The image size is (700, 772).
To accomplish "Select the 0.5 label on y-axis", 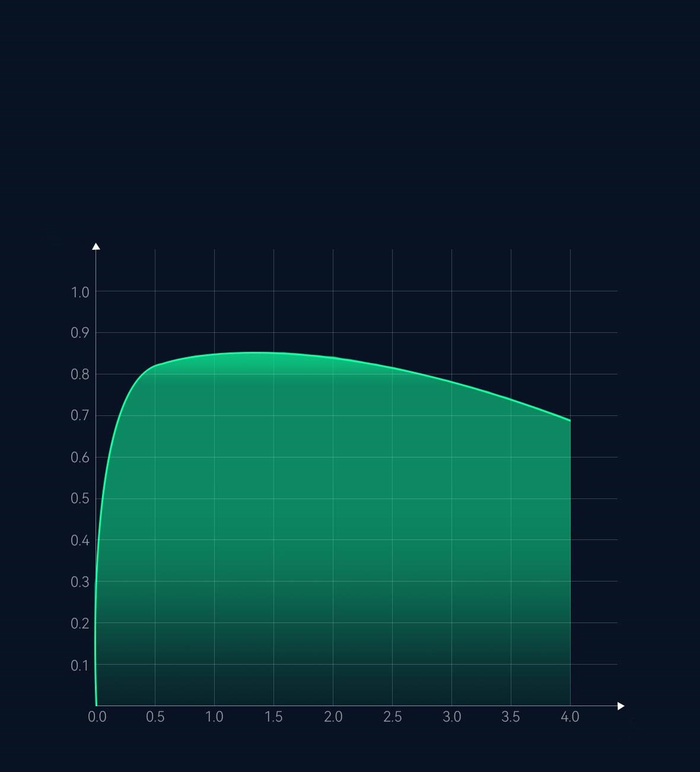I will 80,498.
